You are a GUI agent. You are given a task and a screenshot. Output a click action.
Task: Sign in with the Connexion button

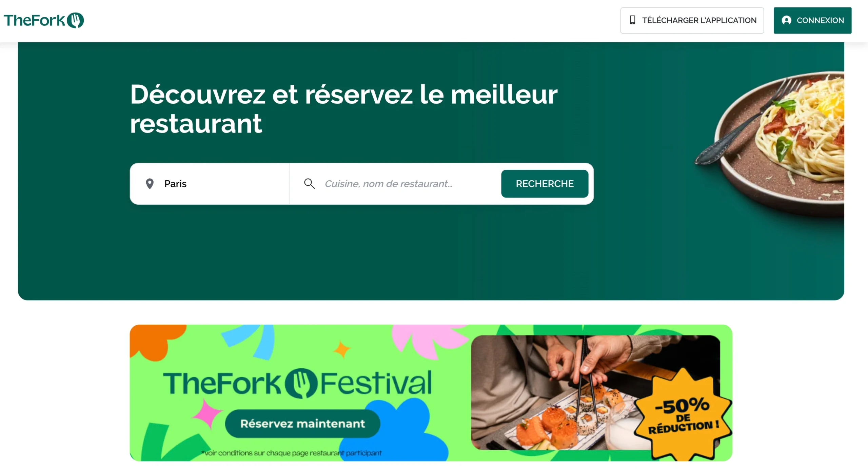click(812, 20)
